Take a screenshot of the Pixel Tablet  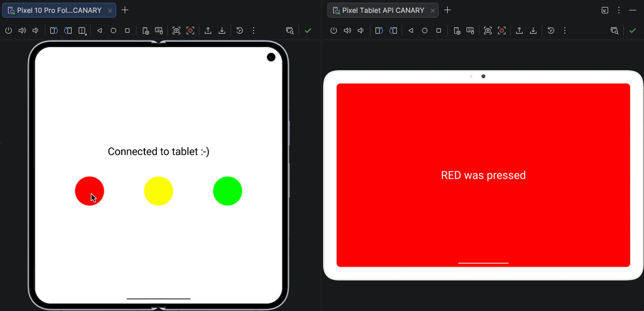click(488, 31)
